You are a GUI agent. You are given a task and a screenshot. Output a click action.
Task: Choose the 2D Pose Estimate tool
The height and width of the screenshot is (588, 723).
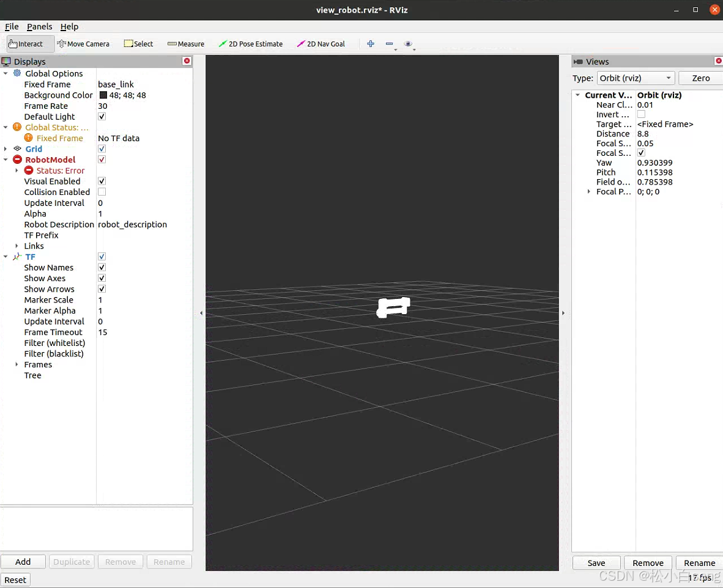click(x=250, y=44)
